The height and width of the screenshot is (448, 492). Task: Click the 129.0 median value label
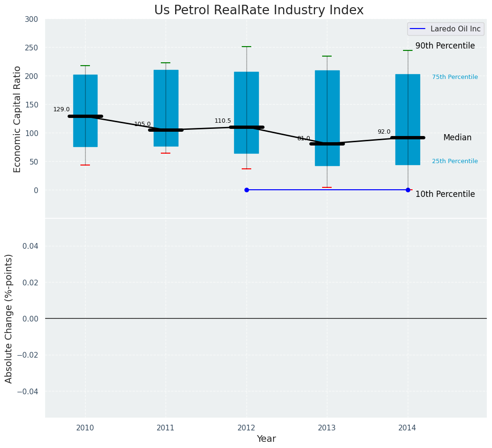(61, 109)
